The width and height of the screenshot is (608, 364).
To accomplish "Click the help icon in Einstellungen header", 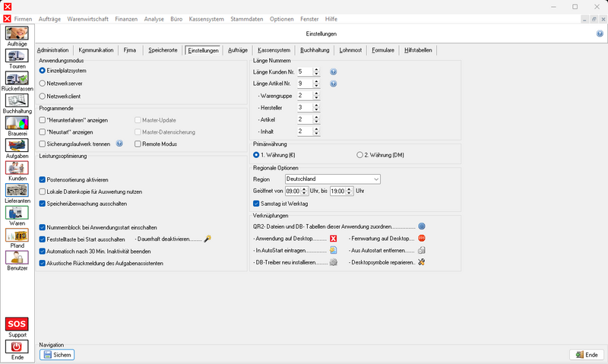I will click(600, 33).
